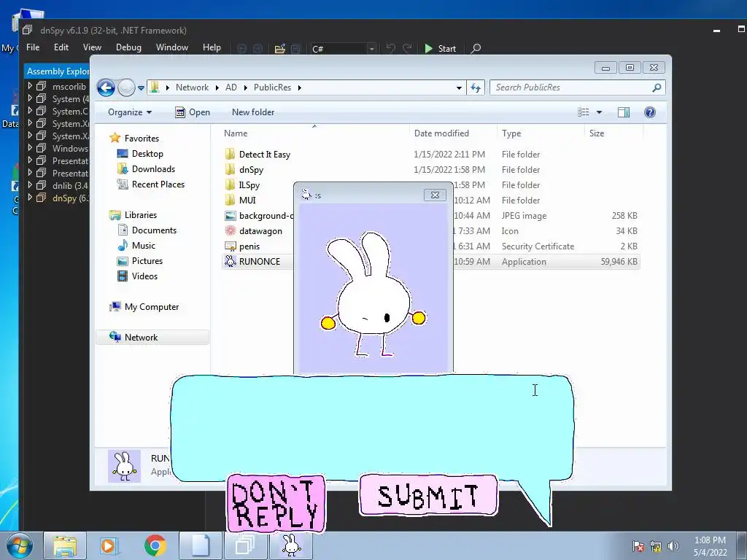This screenshot has width=747, height=560.
Task: Click the Network breadcrumb in the address bar
Action: click(192, 87)
